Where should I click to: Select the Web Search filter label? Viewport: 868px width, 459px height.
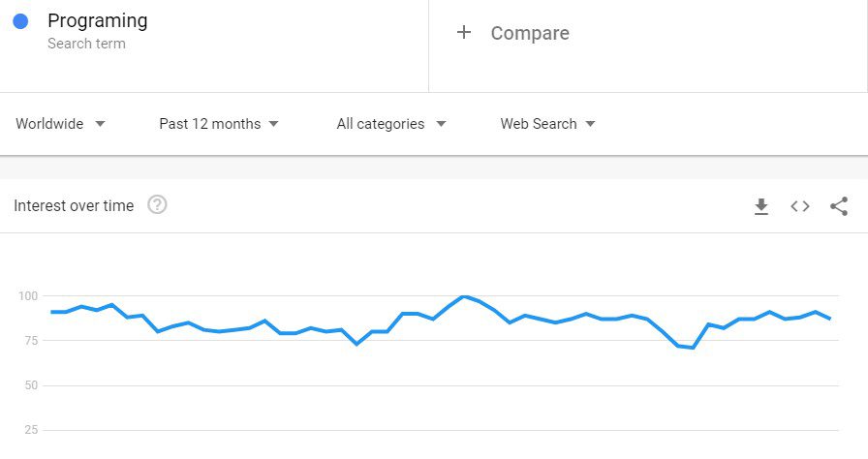coord(539,124)
